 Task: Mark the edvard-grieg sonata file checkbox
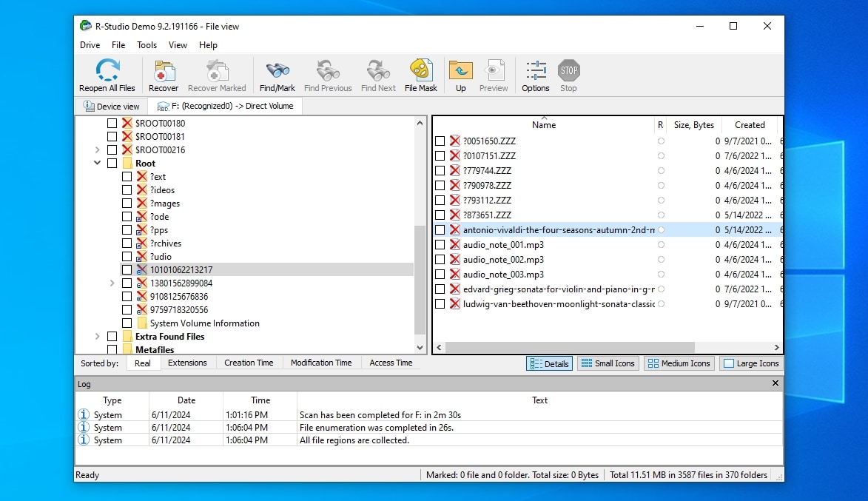pyautogui.click(x=440, y=289)
